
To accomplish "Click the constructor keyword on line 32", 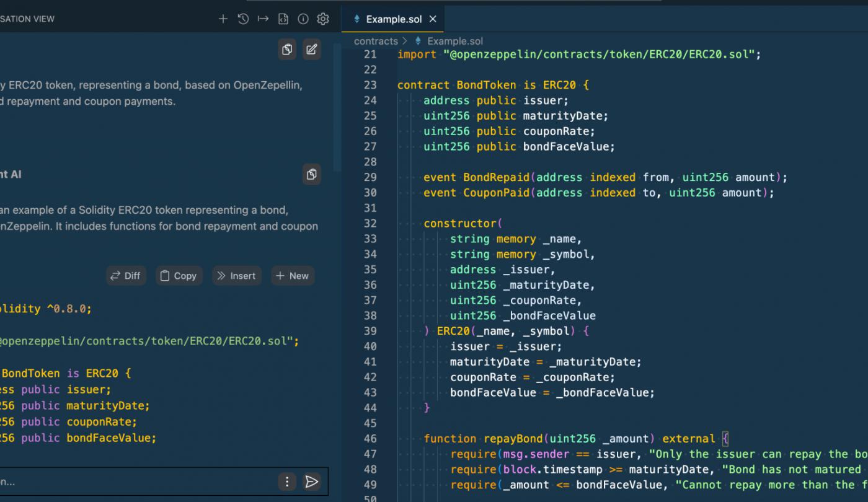I will click(460, 223).
